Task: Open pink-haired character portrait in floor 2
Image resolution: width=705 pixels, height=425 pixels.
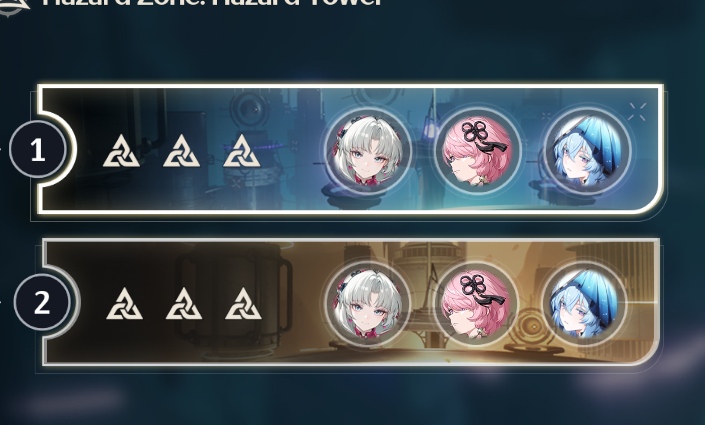Action: [x=476, y=303]
